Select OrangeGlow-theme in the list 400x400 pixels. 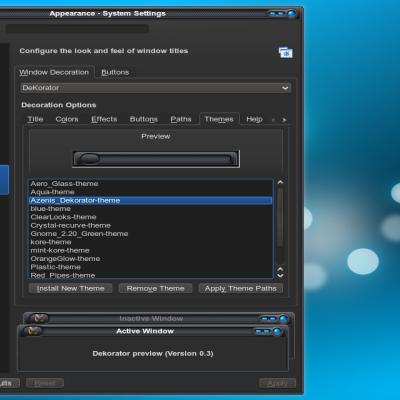pos(151,259)
